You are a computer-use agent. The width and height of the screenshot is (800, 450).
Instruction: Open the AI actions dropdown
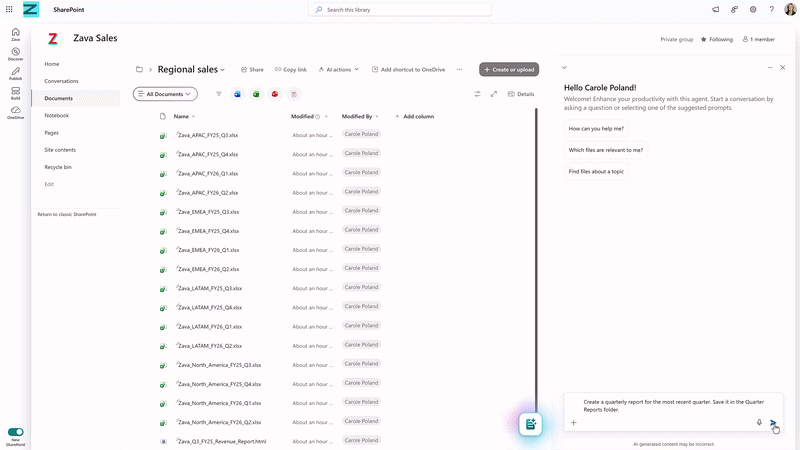pyautogui.click(x=339, y=69)
